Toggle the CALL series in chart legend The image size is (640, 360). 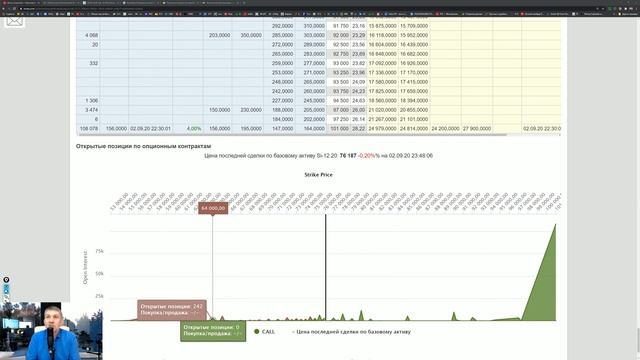(264, 331)
